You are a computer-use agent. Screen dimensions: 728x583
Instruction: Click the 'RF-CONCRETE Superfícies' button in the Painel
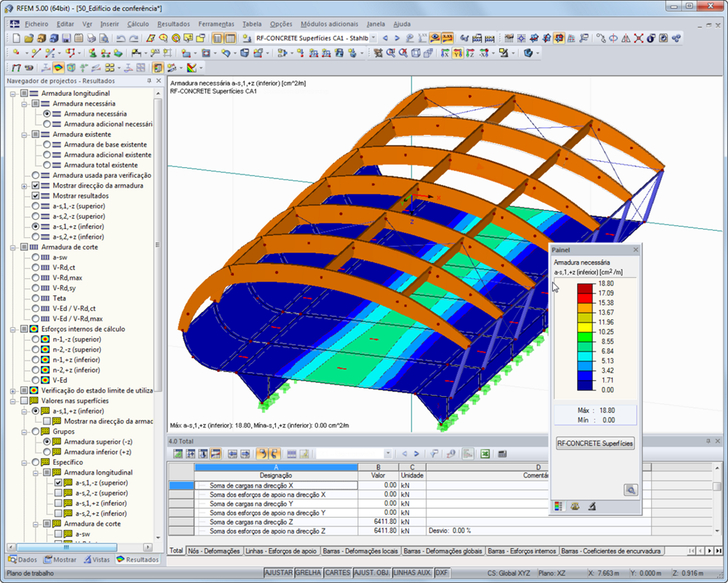pyautogui.click(x=594, y=443)
